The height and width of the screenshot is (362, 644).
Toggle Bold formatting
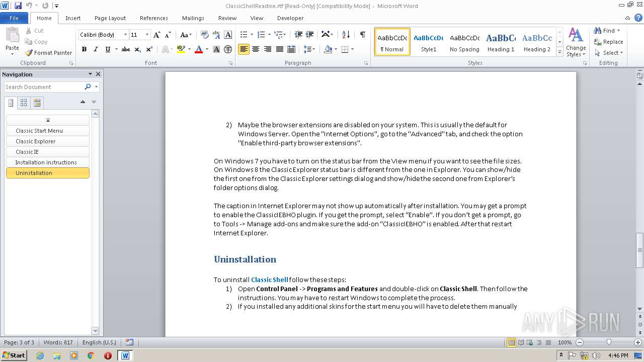click(x=84, y=49)
